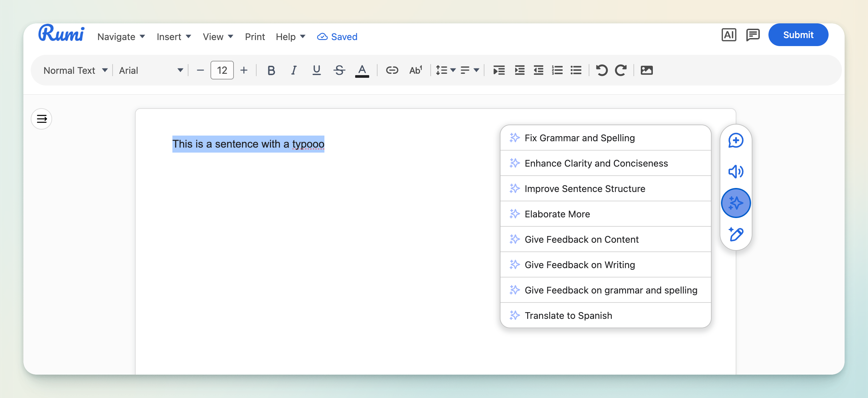
Task: Click the Print button
Action: 255,37
